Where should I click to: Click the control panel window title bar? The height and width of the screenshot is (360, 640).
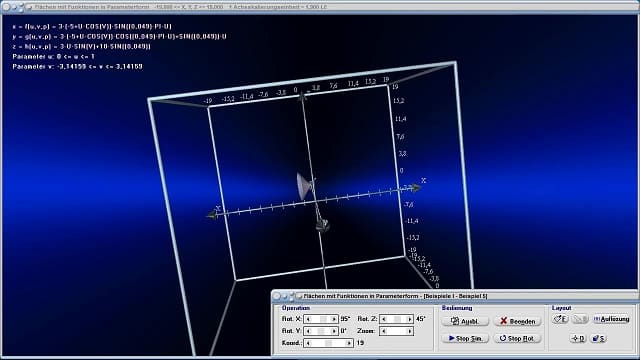(455, 296)
